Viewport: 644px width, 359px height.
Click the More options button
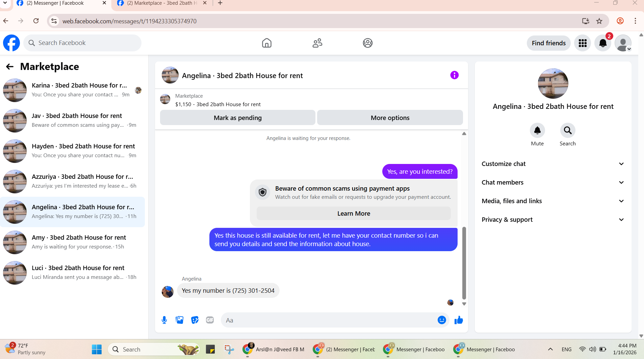(390, 118)
